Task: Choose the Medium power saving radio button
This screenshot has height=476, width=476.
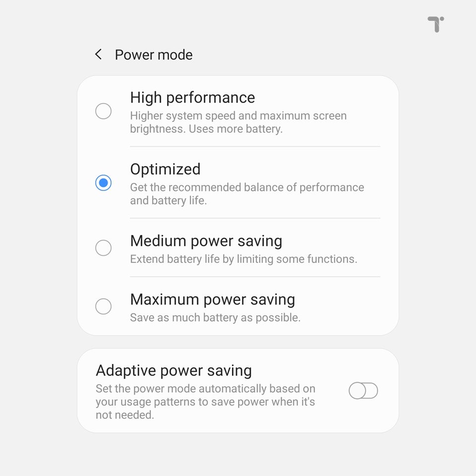Action: tap(103, 247)
